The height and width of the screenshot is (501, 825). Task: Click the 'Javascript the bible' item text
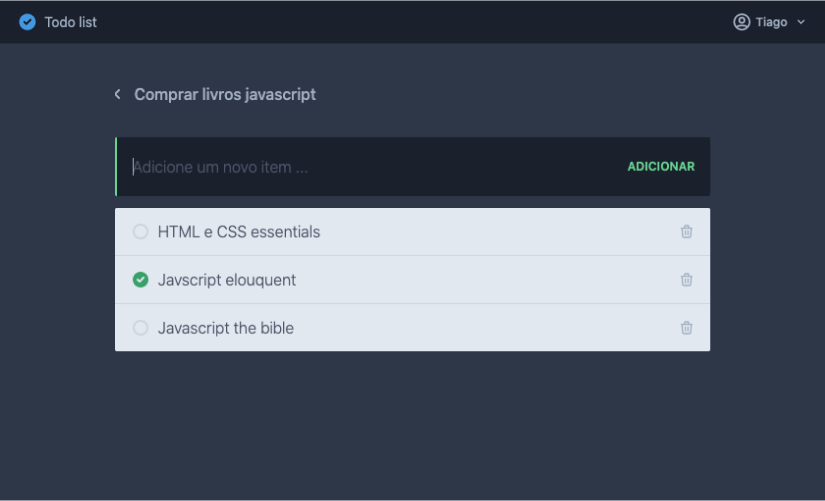pyautogui.click(x=226, y=328)
